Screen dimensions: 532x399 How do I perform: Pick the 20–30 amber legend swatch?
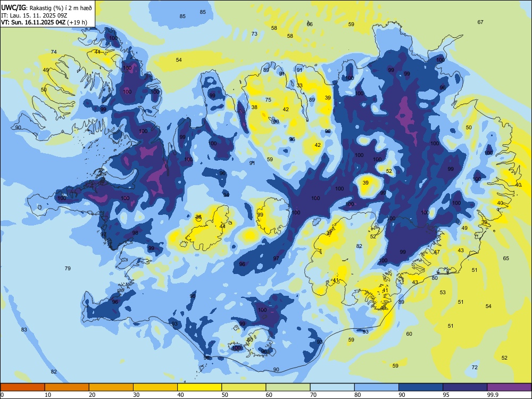[x=111, y=387]
